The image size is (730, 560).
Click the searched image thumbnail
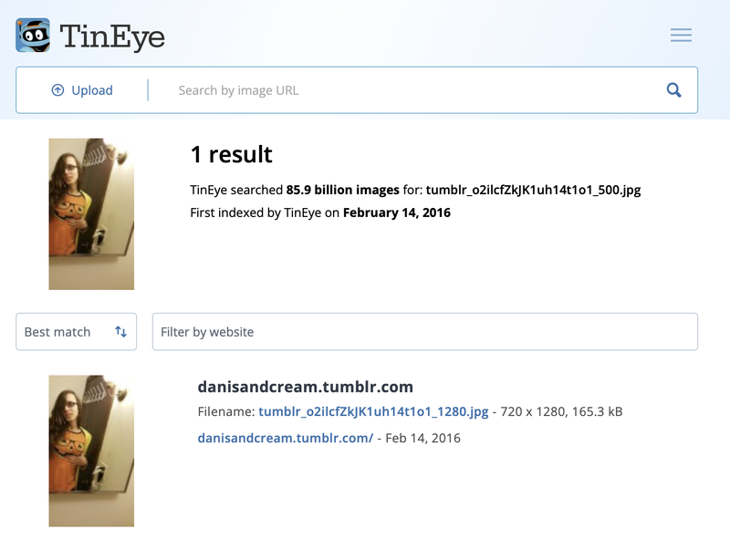91,214
